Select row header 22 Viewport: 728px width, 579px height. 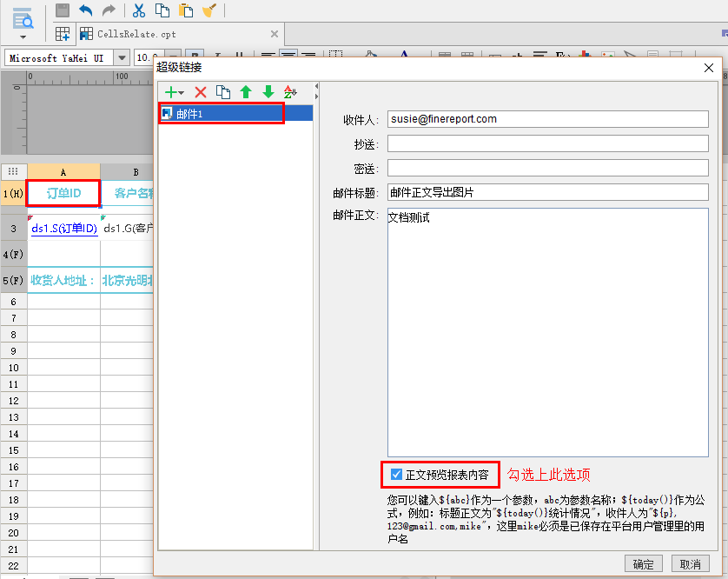[x=13, y=565]
